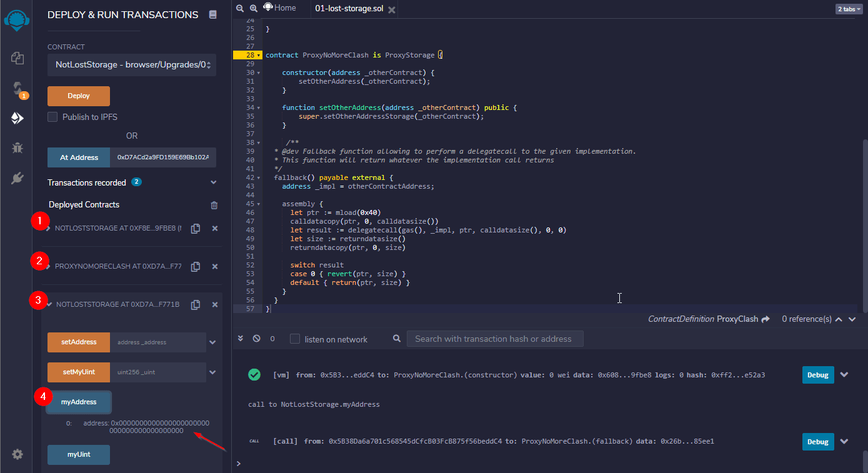Expand fallback call log details
This screenshot has width=868, height=473.
(844, 442)
